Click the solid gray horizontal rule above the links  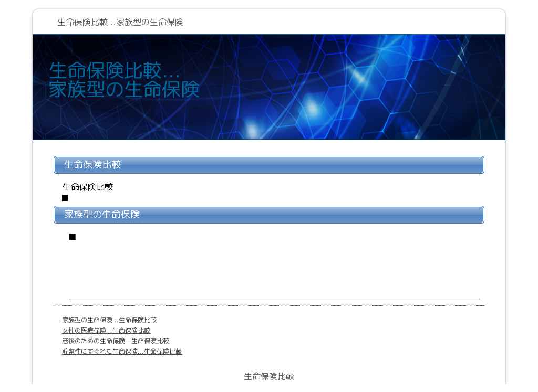point(274,299)
